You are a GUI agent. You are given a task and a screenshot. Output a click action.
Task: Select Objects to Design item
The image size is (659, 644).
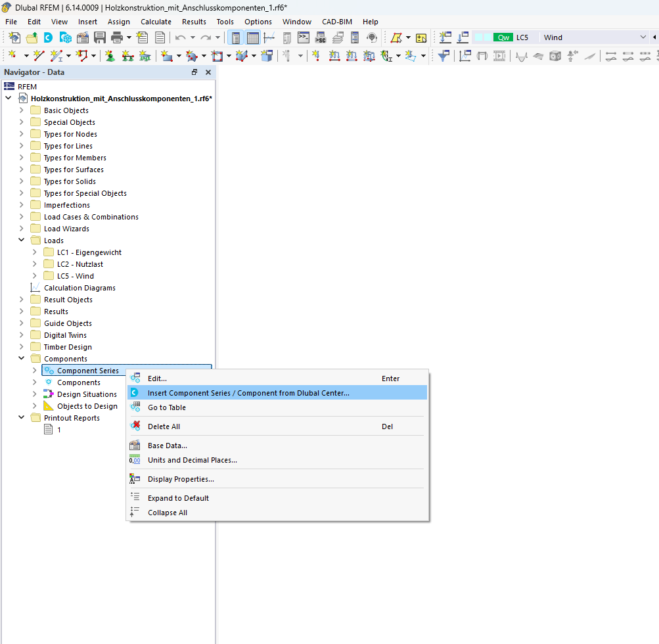tap(87, 406)
